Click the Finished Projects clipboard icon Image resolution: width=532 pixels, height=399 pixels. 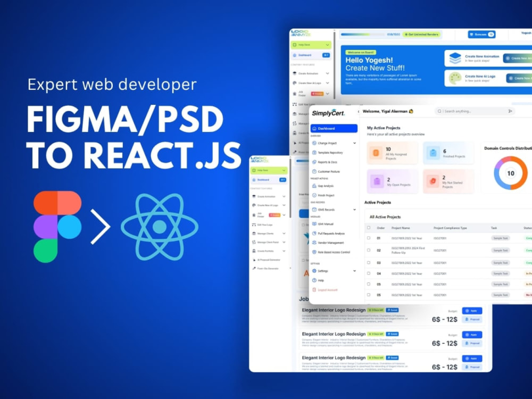click(433, 153)
